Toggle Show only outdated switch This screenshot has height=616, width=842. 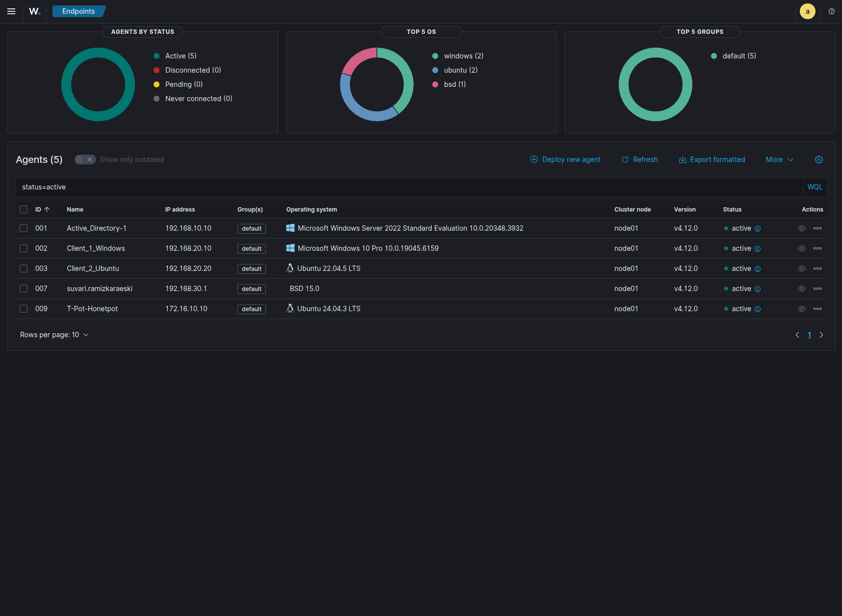(85, 160)
